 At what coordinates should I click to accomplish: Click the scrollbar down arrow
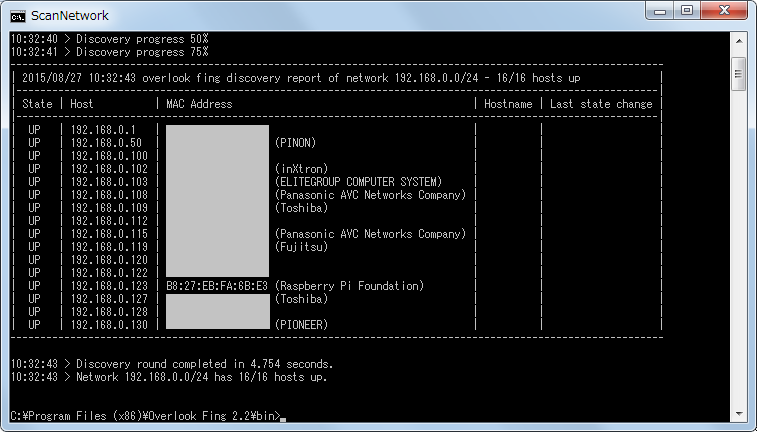pos(739,414)
